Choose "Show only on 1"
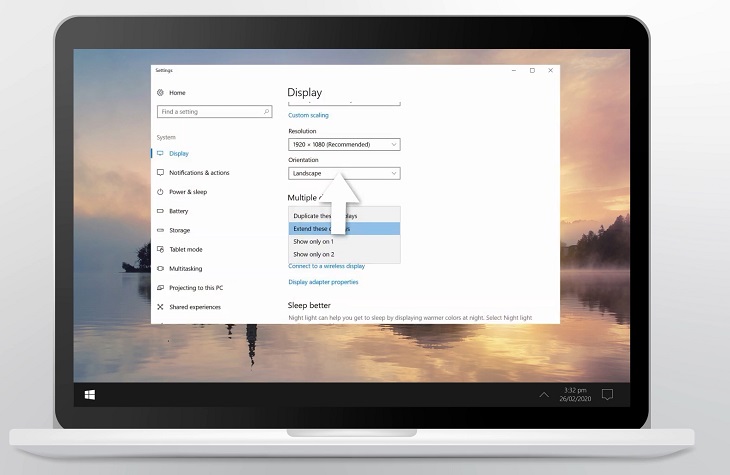730x475 pixels. click(x=344, y=241)
